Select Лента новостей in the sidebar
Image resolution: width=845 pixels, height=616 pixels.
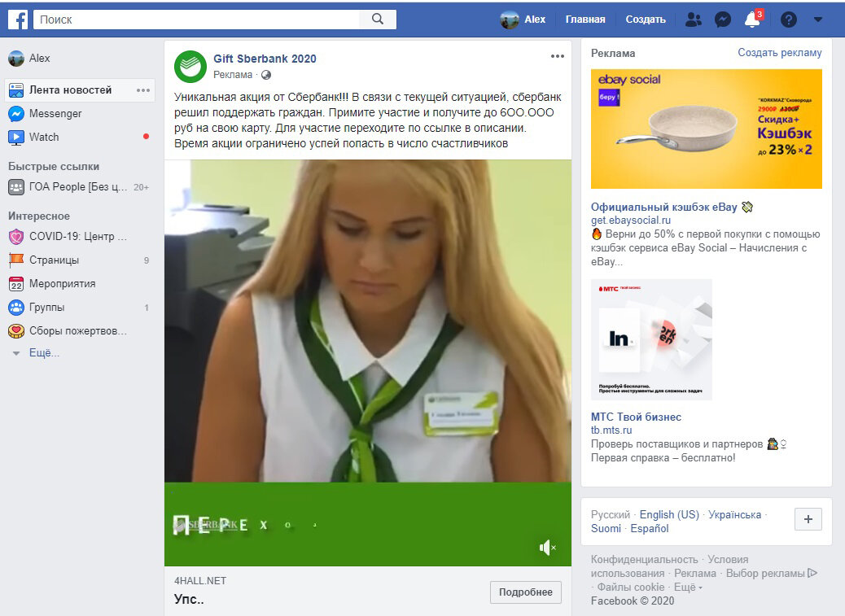click(x=80, y=90)
